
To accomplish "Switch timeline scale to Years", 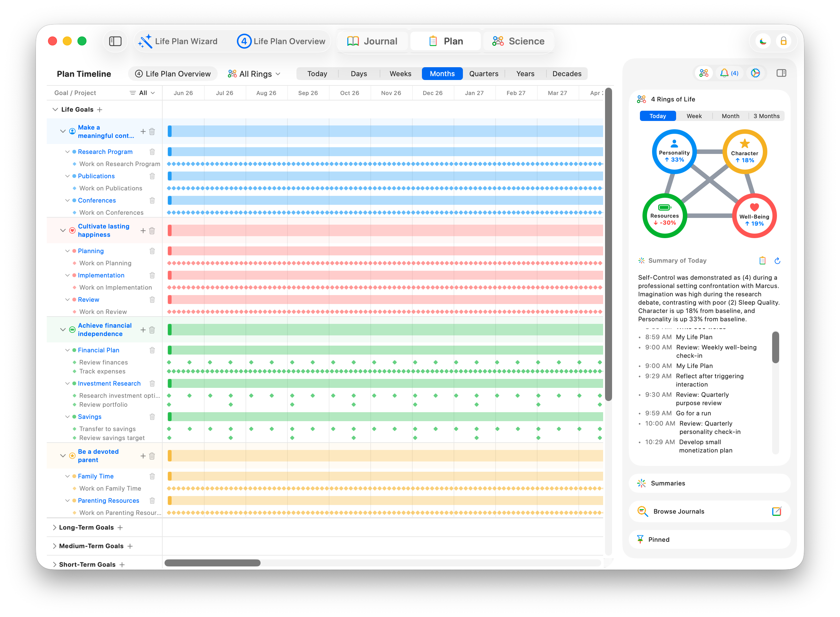I will [525, 74].
